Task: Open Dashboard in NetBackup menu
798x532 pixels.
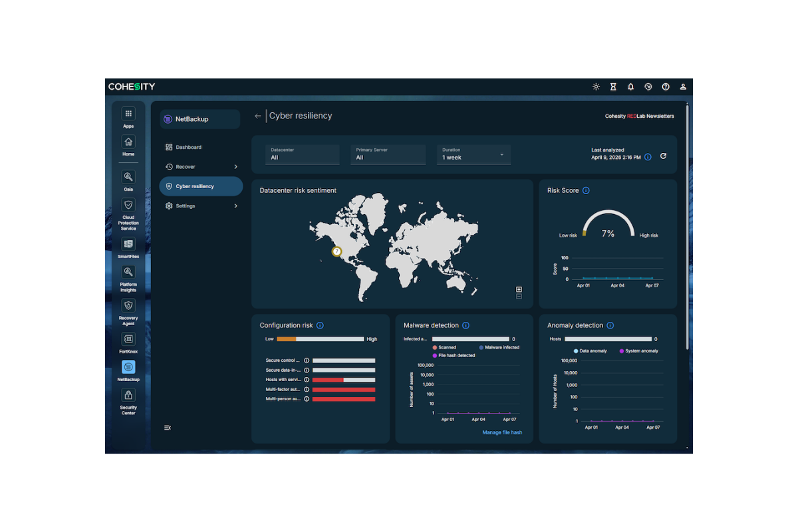Action: (201, 147)
